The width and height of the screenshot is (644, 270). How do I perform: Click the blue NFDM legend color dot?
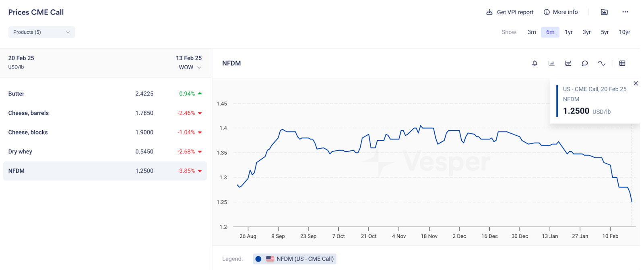click(x=258, y=259)
